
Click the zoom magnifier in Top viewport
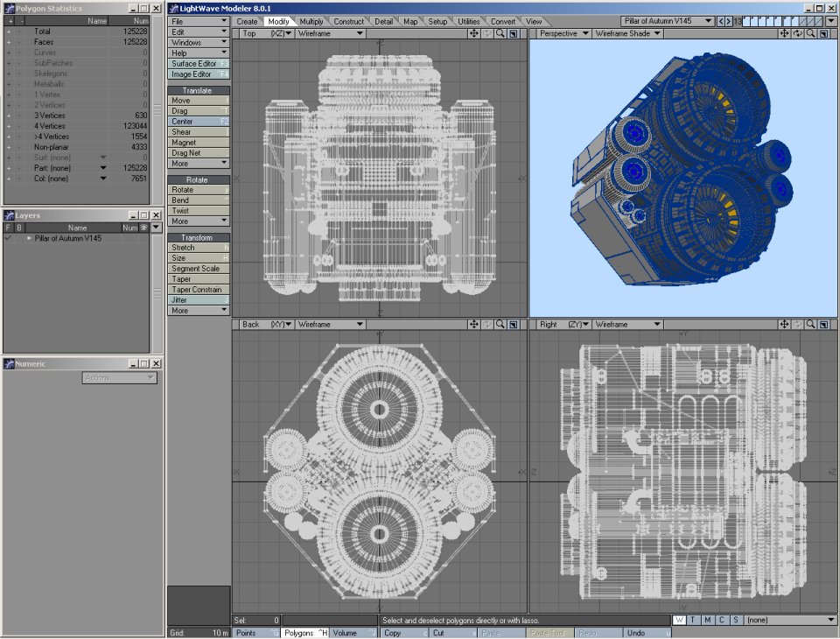[500, 33]
